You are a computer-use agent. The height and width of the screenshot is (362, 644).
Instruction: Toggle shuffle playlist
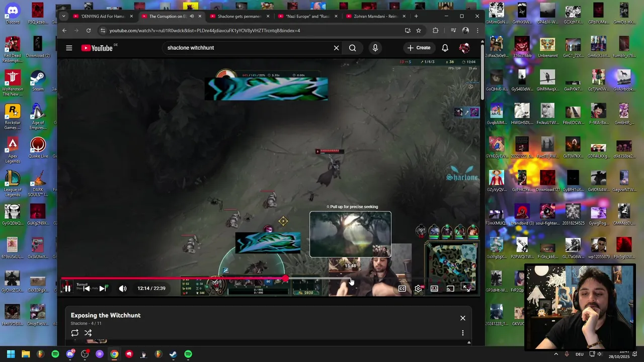tap(88, 333)
